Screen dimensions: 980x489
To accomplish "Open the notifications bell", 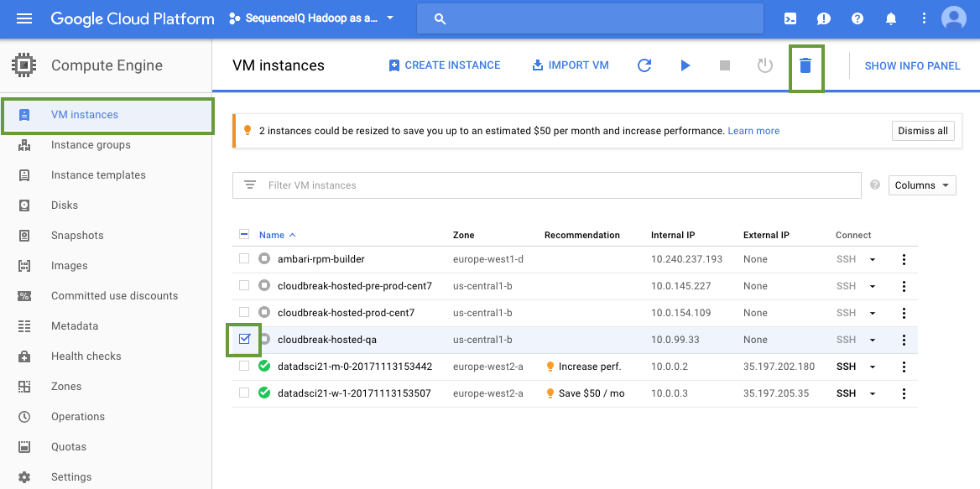I will 891,18.
